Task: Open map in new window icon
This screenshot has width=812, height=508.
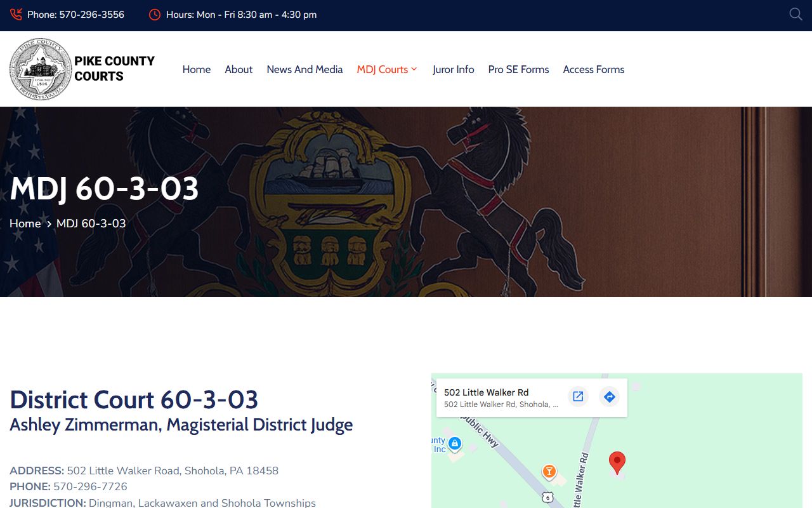Action: pos(578,397)
